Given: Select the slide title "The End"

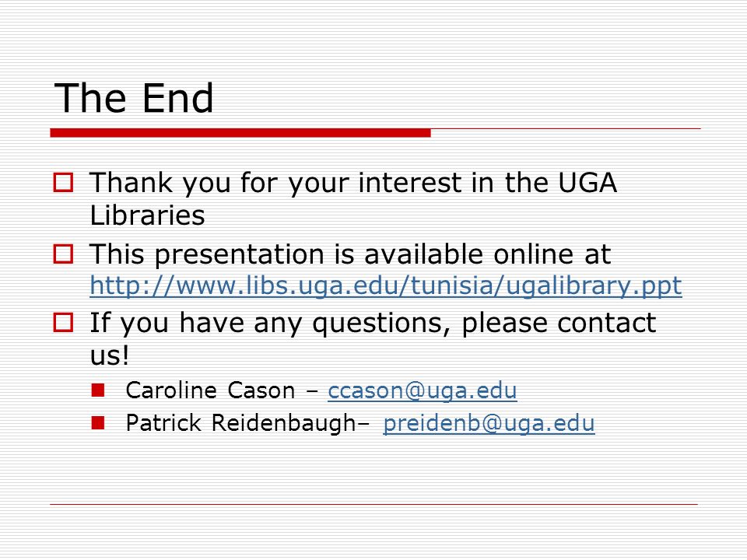Looking at the screenshot, I should (134, 98).
